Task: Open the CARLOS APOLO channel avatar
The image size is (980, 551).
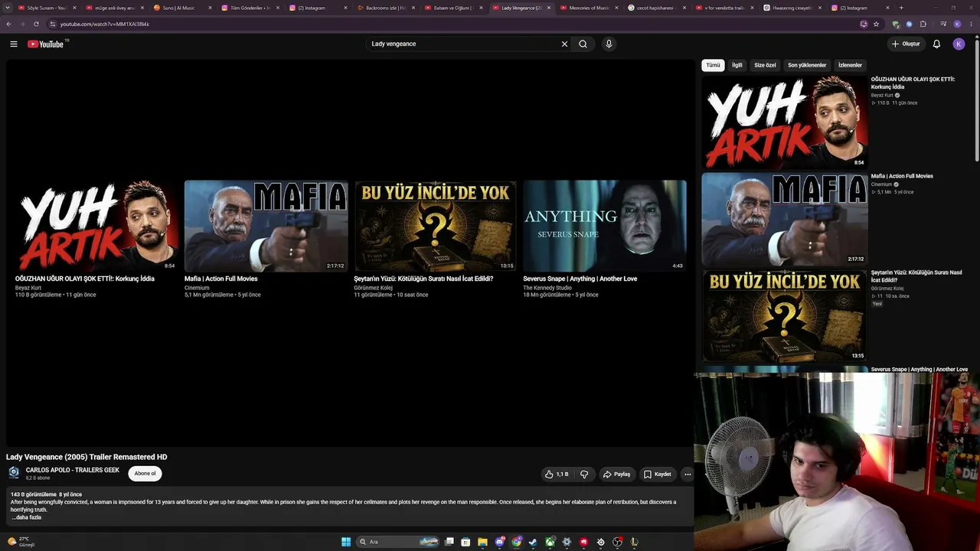Action: pos(14,473)
